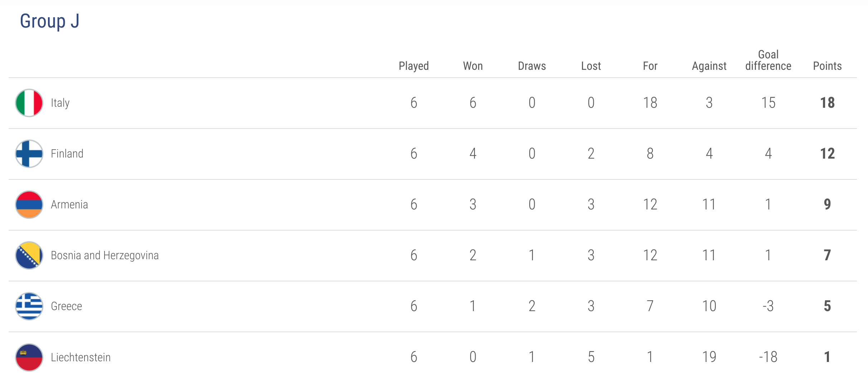Image resolution: width=868 pixels, height=382 pixels.
Task: Open the Armenia team link
Action: 69,205
